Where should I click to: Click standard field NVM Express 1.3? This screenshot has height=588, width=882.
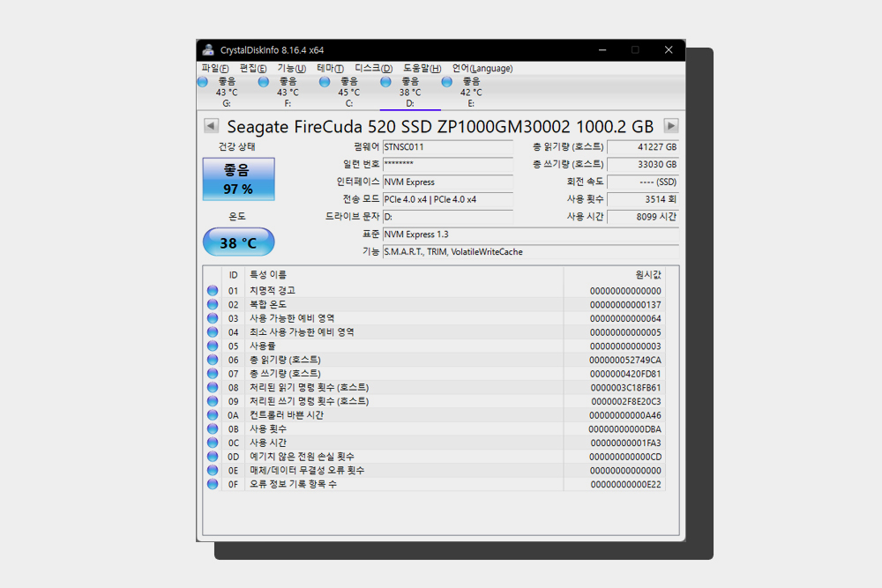point(530,234)
